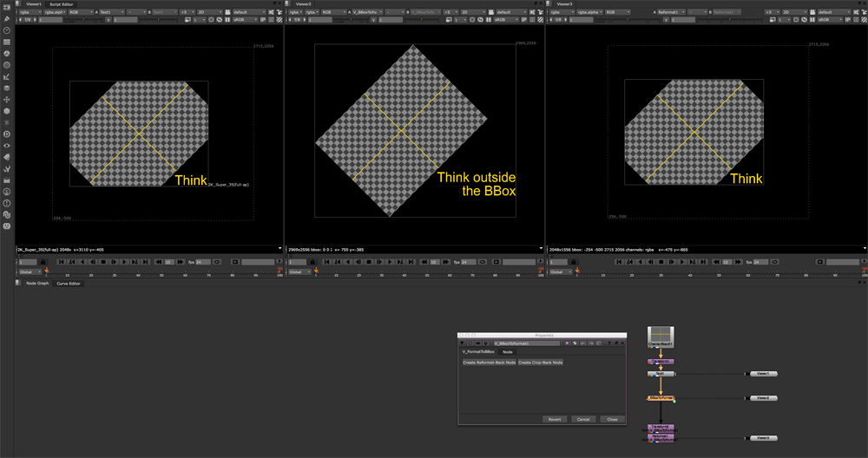Click the node name field V_BBoxToFormat1
The height and width of the screenshot is (458, 868).
pyautogui.click(x=527, y=343)
